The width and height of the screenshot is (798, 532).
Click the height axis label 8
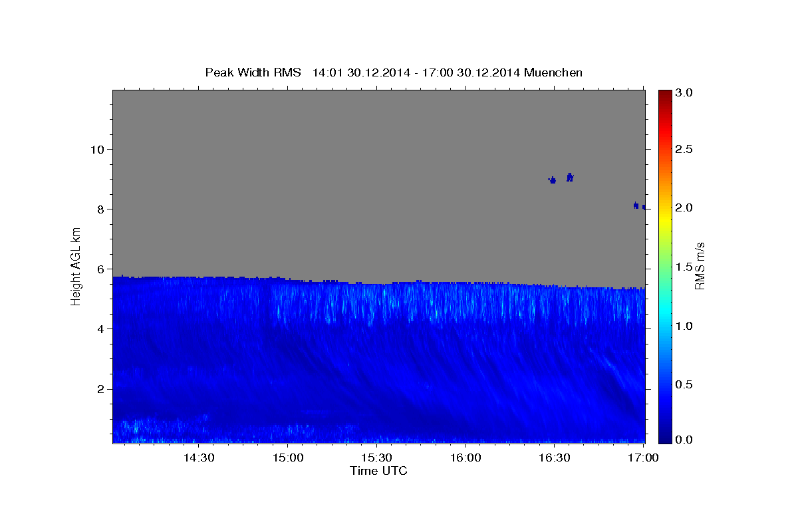tap(100, 209)
